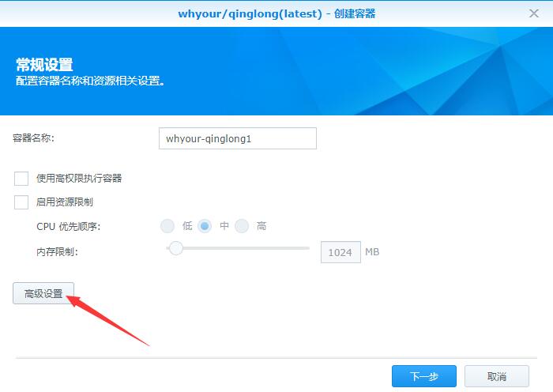Enable the 使用高权限执行容器 checkbox
Viewport: 553px width, 392px height.
[21, 179]
